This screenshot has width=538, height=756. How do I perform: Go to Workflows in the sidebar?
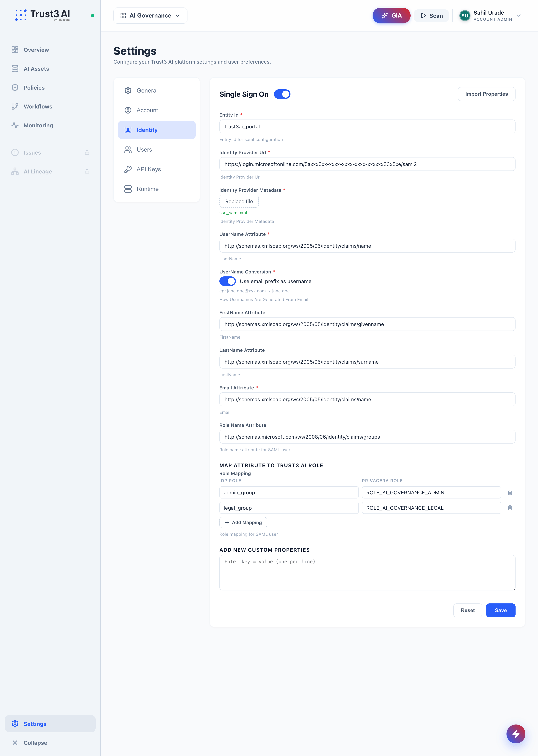[50, 106]
